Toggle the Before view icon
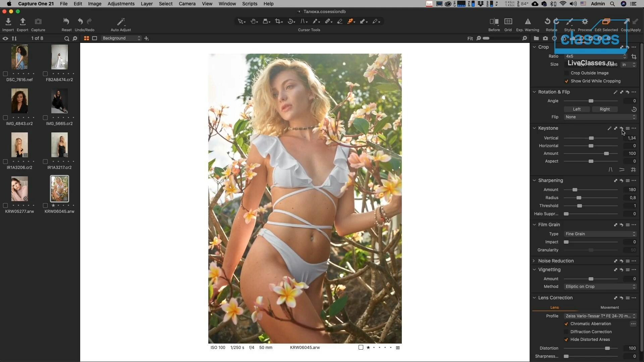The width and height of the screenshot is (644, 362). [x=494, y=22]
